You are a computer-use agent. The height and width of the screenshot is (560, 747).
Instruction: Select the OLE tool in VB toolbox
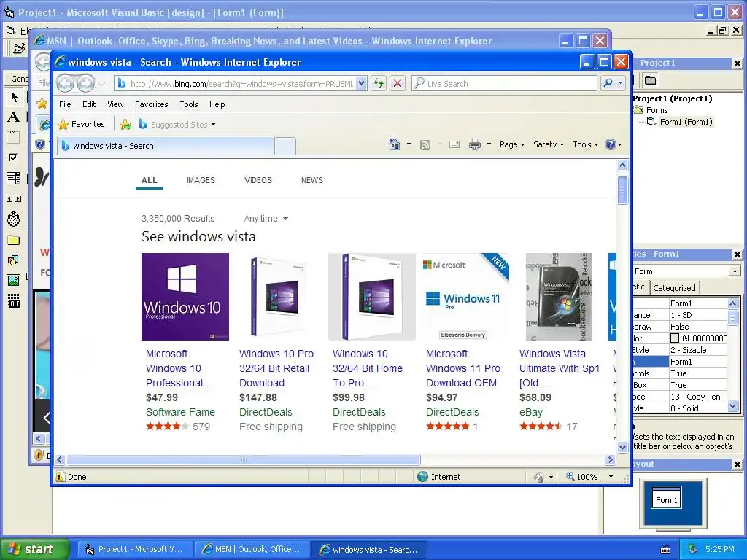click(x=14, y=301)
